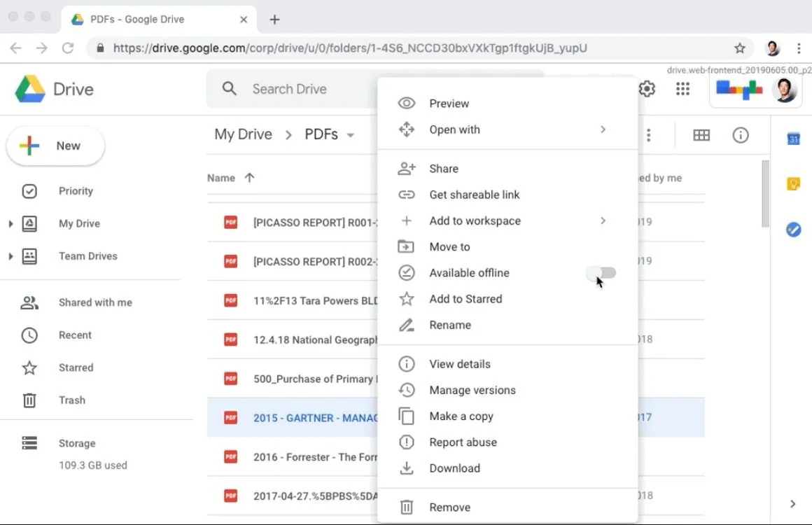Screen dimensions: 812x525
Task: Click the Chrome profile avatar
Action: (772, 48)
